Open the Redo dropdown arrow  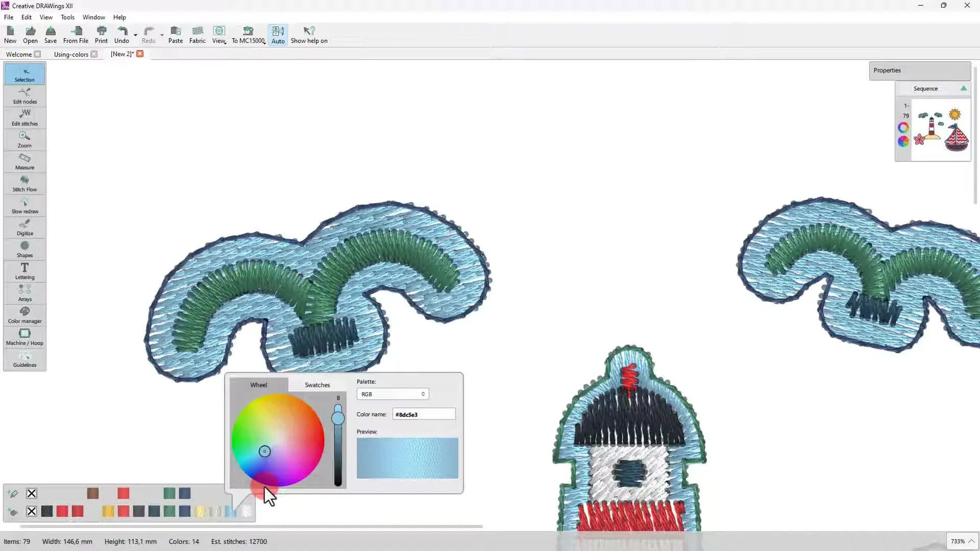pyautogui.click(x=161, y=34)
